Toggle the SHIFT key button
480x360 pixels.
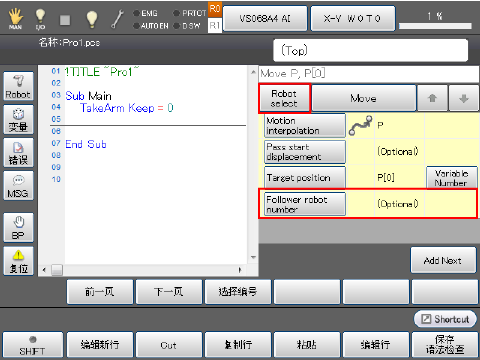click(x=32, y=345)
